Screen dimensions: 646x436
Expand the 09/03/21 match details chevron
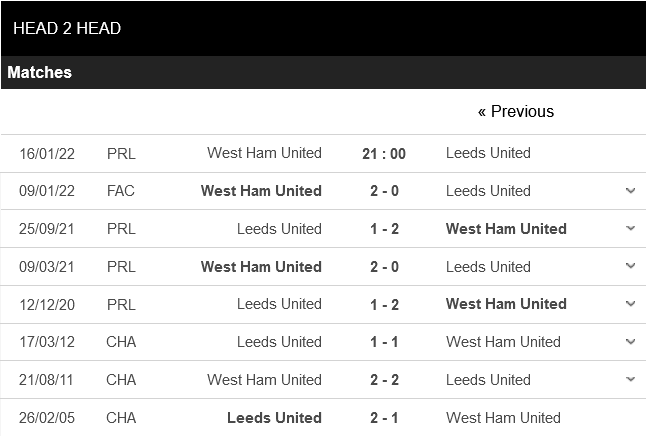(x=630, y=267)
